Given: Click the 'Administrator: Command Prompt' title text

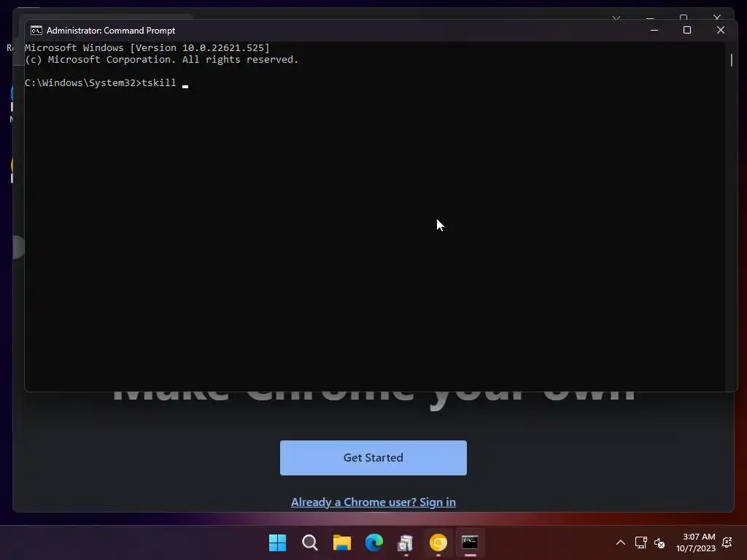Looking at the screenshot, I should tap(111, 31).
